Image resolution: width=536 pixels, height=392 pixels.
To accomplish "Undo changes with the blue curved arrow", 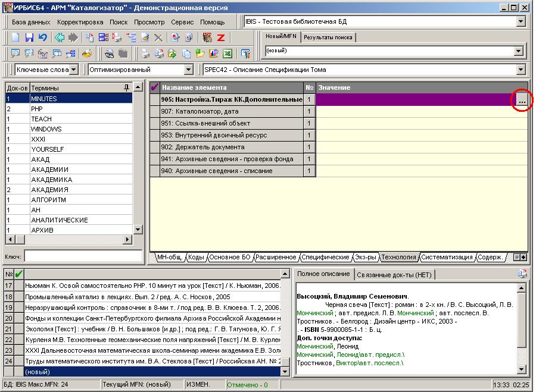I will 42,37.
